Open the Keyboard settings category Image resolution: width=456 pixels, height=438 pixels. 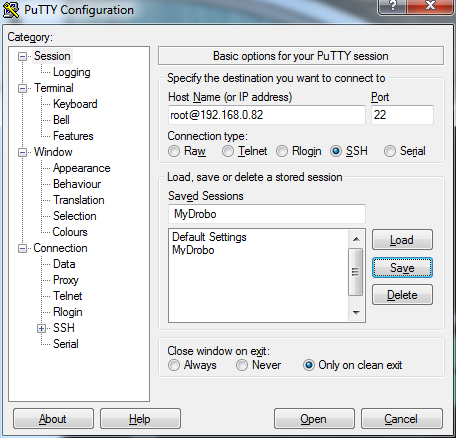(75, 104)
